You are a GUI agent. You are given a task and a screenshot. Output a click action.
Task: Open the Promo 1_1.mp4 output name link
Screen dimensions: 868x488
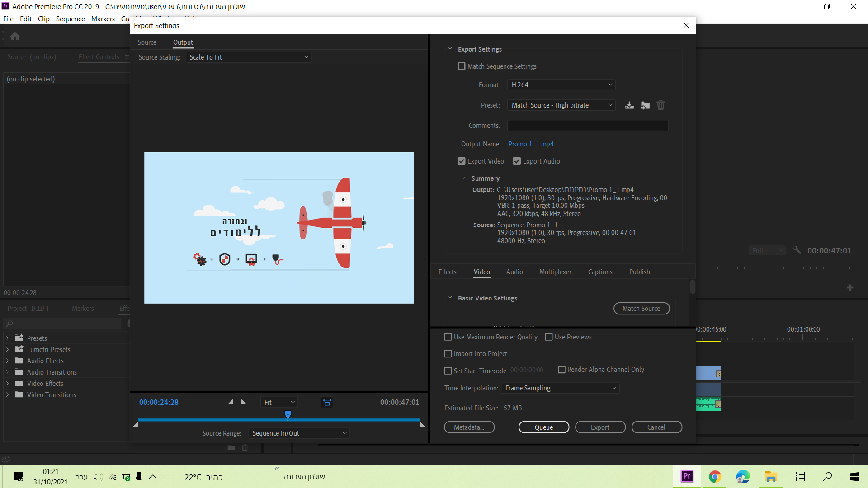click(x=531, y=144)
